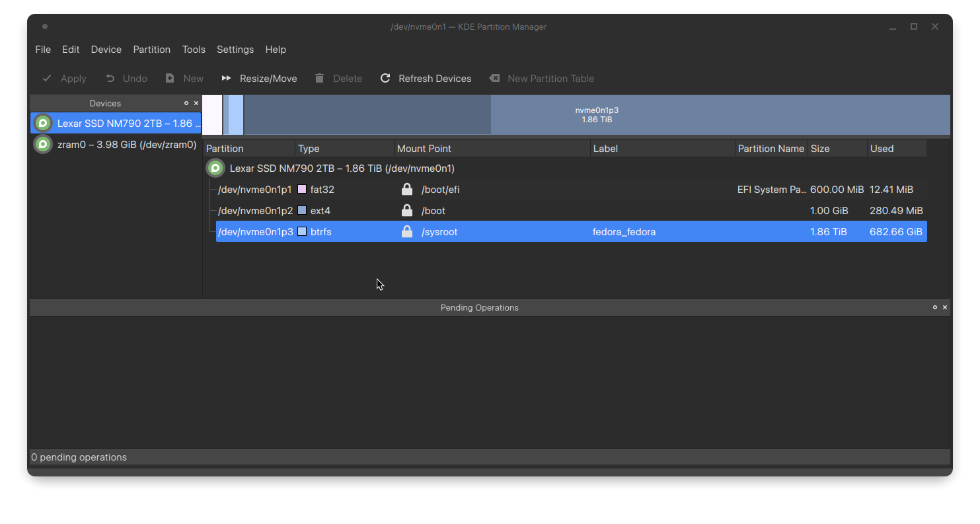This screenshot has height=524, width=980.
Task: Click the 682.66 GiB used value
Action: 896,232
